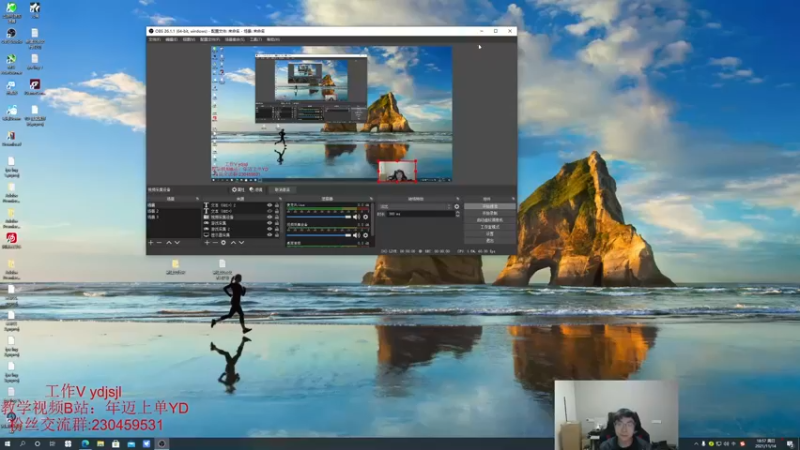Open Windows taskbar search
The height and width of the screenshot is (450, 800).
click(x=22, y=444)
